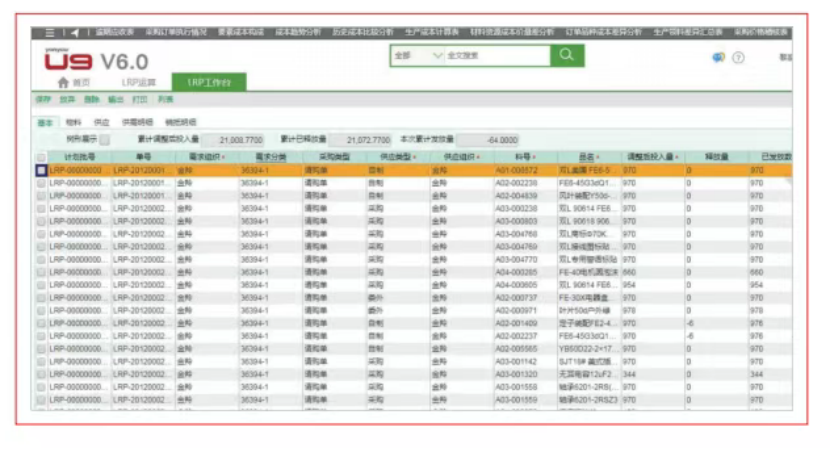The height and width of the screenshot is (449, 831).
Task: Open 历史成本比较分析 in the top bar
Action: click(x=363, y=32)
